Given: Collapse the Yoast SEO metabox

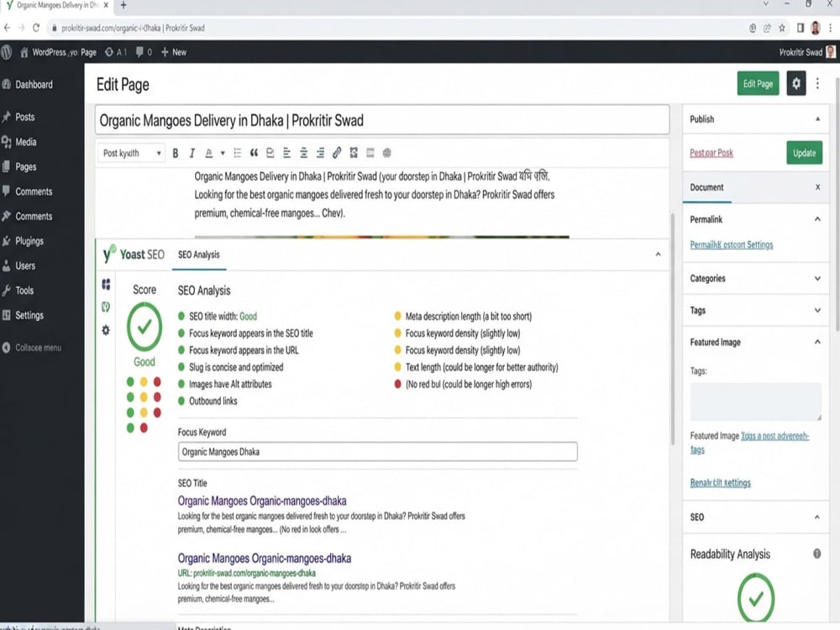Looking at the screenshot, I should point(658,255).
